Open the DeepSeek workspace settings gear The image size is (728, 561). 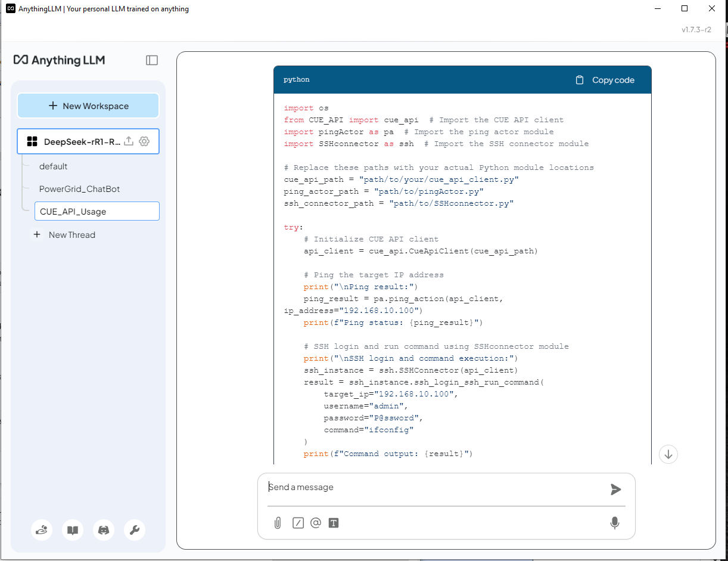144,141
